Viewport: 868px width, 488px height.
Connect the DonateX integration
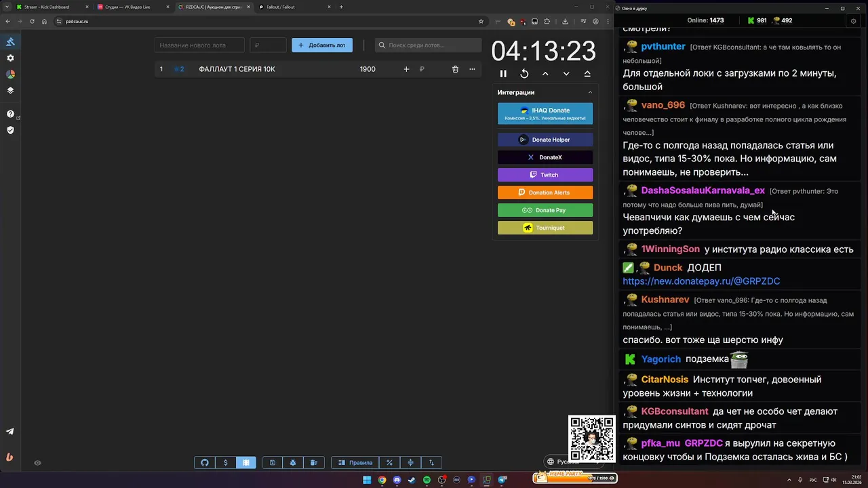545,157
